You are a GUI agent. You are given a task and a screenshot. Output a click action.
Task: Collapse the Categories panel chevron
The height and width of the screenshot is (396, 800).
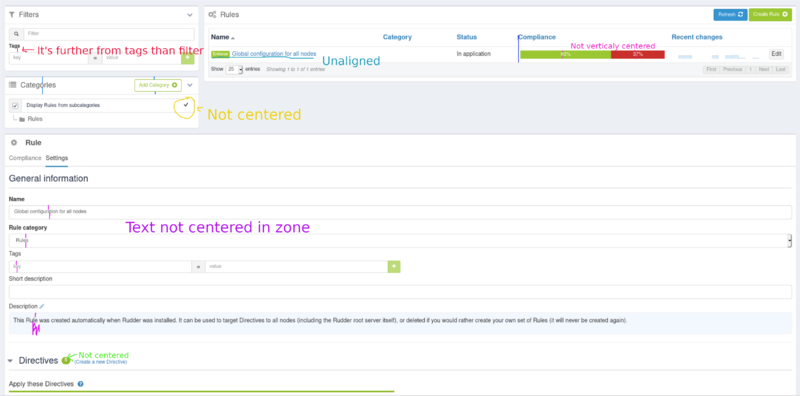click(190, 85)
